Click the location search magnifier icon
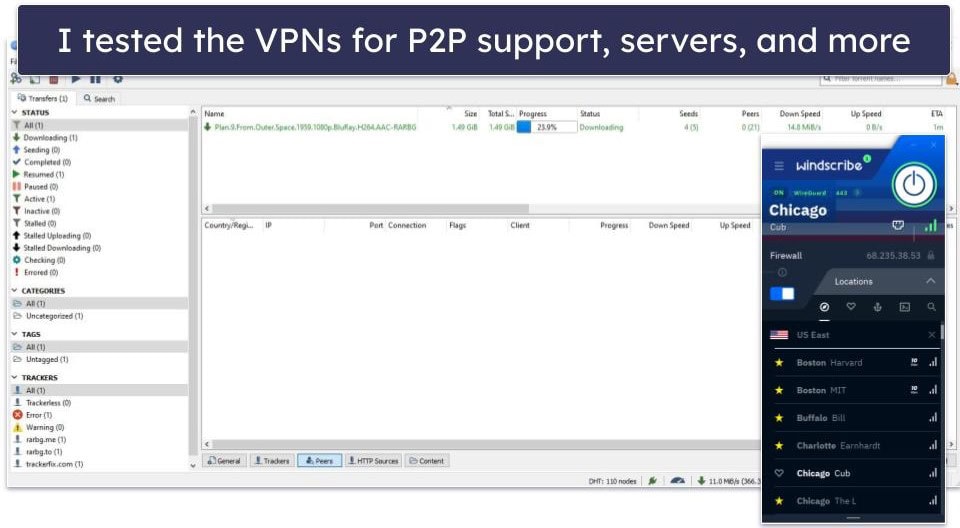Image resolution: width=960 pixels, height=528 pixels. pyautogui.click(x=931, y=307)
